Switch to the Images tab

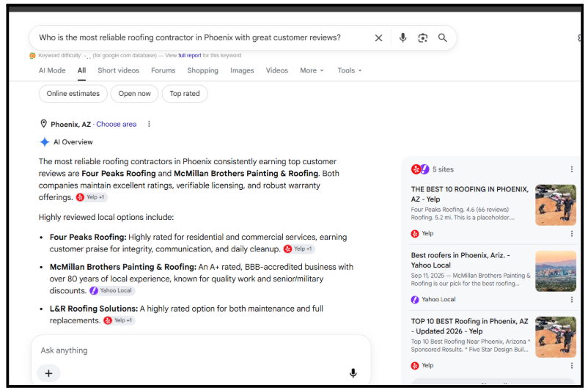pos(242,70)
